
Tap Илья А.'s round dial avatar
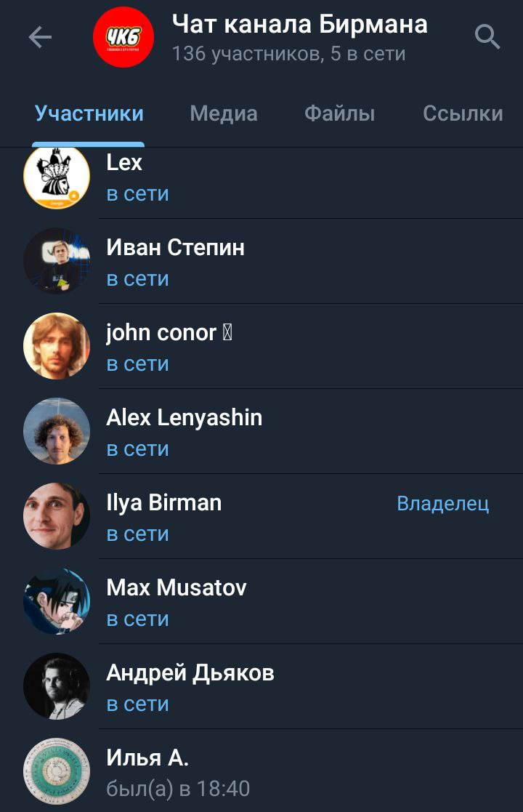(57, 771)
